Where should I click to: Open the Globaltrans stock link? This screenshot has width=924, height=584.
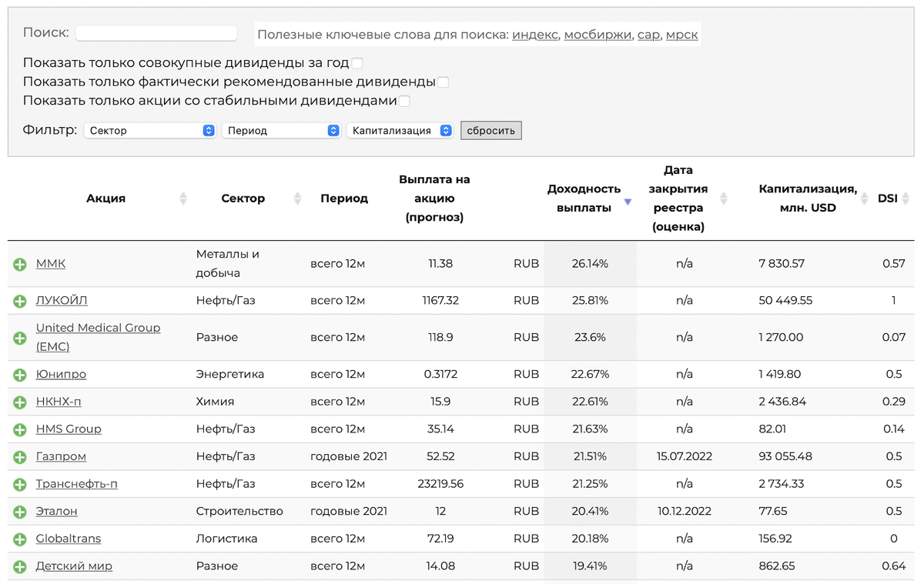click(x=69, y=539)
